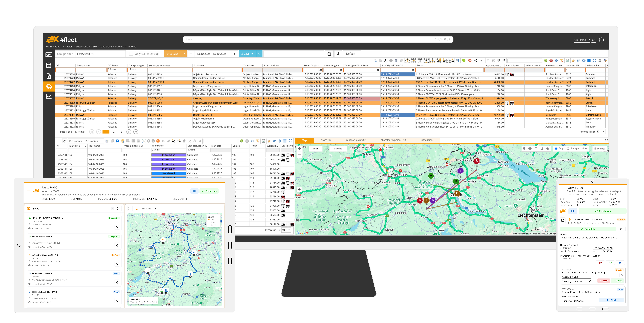644x323 pixels.
Task: Click the bell icon next to Complete
Action: tap(621, 229)
